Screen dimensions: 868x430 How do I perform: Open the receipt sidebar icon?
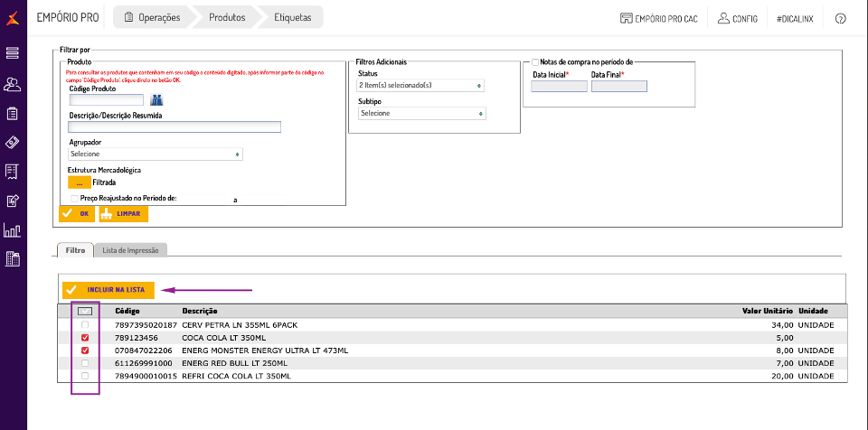pos(13,172)
